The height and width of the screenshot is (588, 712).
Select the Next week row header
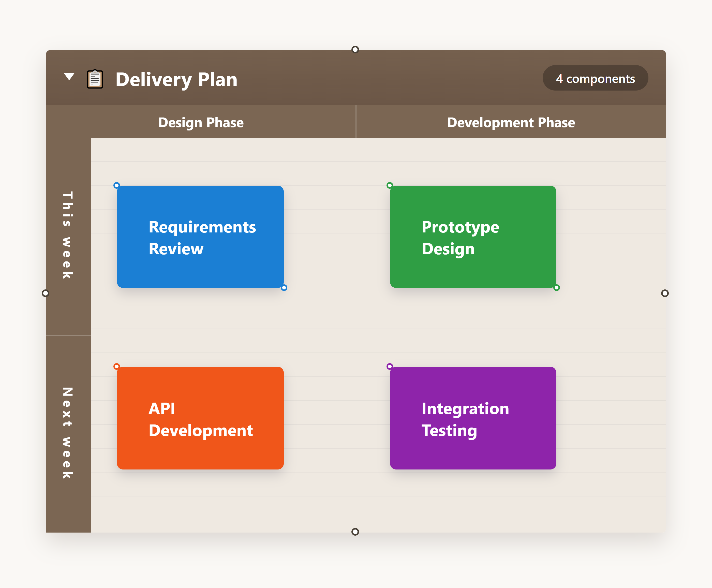click(x=68, y=434)
